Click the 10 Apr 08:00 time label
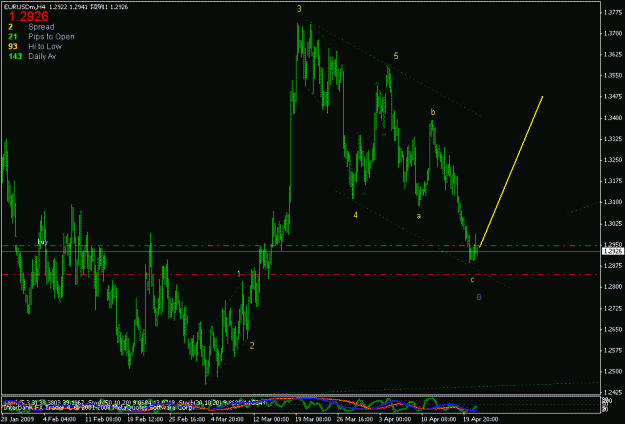625x424 pixels. [x=438, y=419]
